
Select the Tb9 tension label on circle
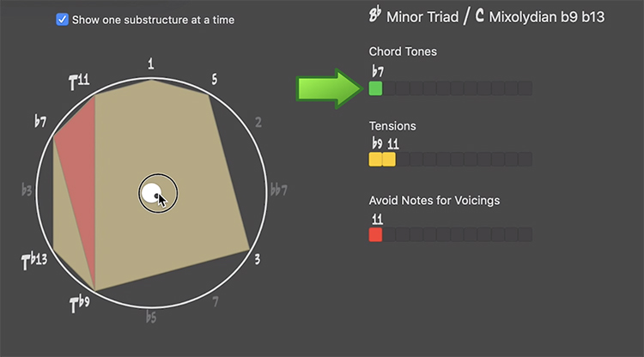[x=79, y=304]
